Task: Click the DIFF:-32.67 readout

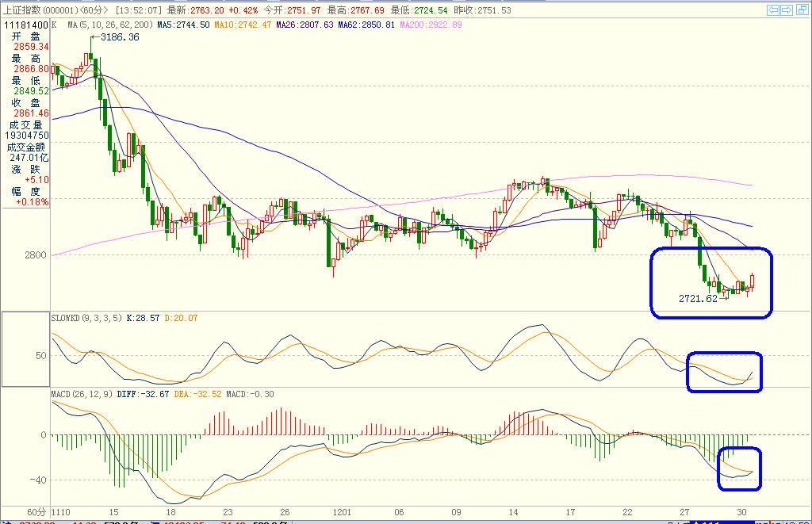Action: point(143,394)
